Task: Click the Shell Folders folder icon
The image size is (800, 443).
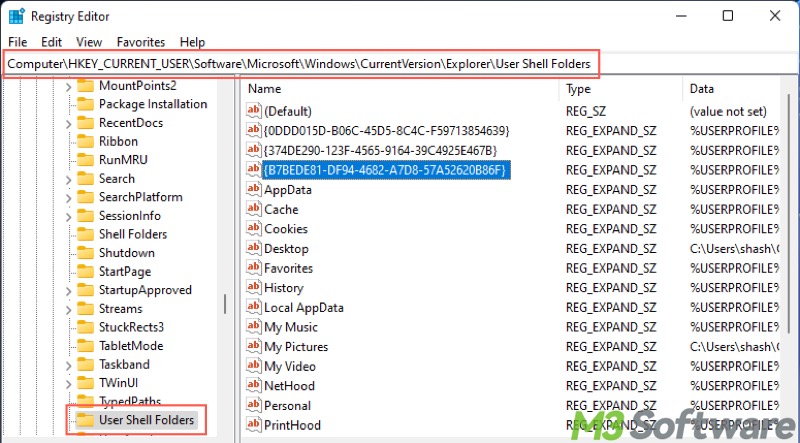Action: pos(85,234)
